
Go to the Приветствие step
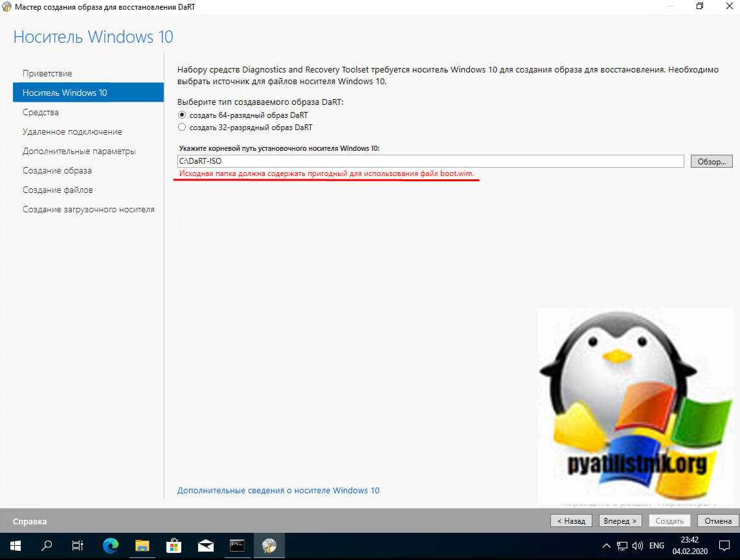click(47, 74)
